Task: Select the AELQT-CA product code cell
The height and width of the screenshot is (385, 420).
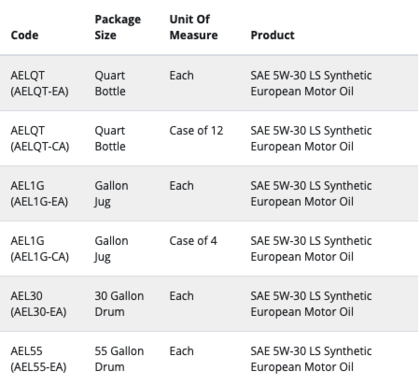Action: [x=40, y=138]
